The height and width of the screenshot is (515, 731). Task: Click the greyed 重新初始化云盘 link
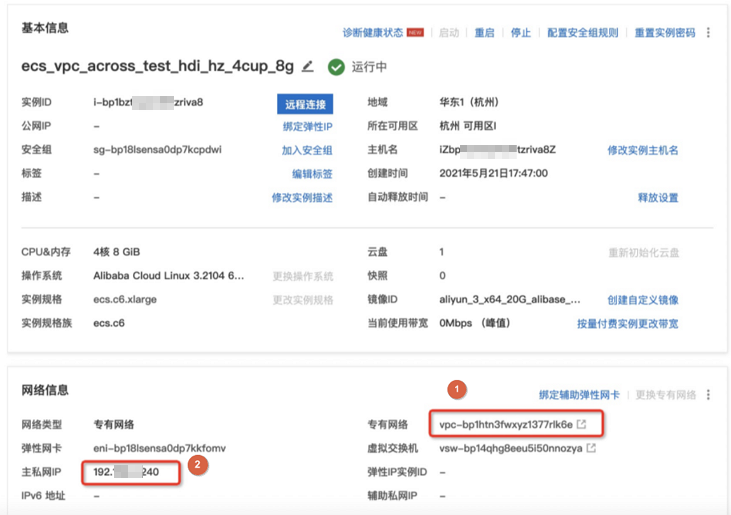[643, 253]
